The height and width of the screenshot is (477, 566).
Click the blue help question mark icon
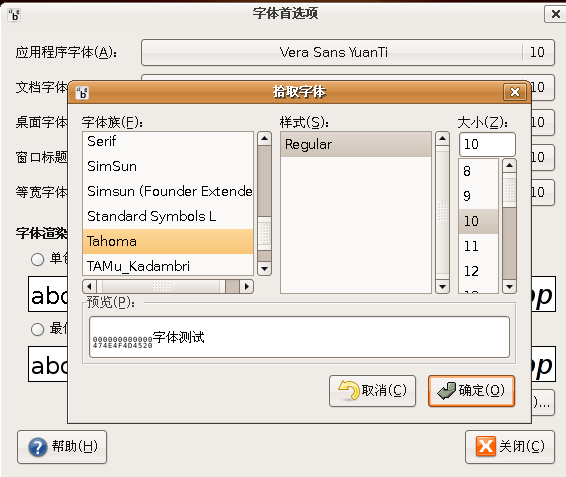point(38,447)
